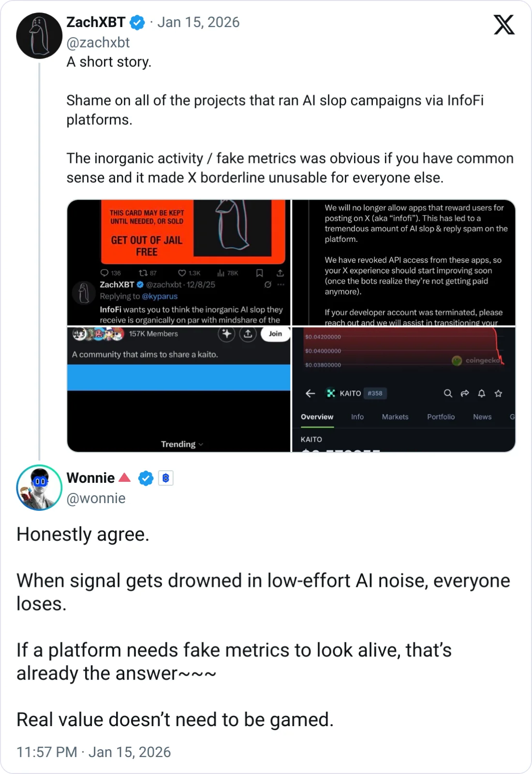Open Wonnie's profile avatar
The width and height of the screenshot is (532, 774).
click(x=39, y=488)
